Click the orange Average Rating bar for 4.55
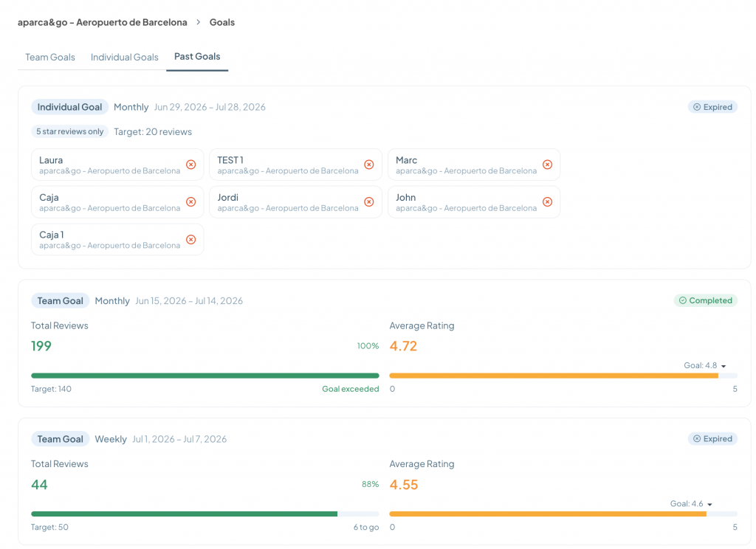The image size is (756, 549). 548,514
